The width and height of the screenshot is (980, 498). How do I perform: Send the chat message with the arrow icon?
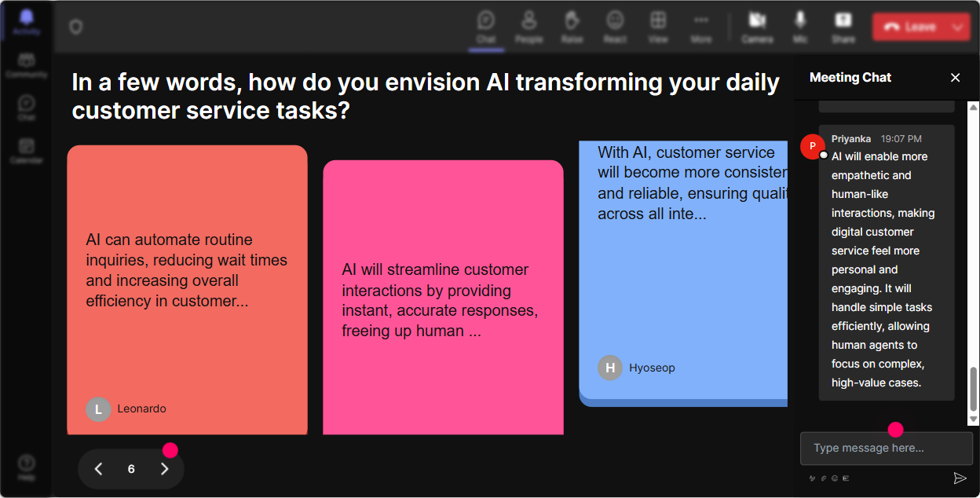point(960,478)
